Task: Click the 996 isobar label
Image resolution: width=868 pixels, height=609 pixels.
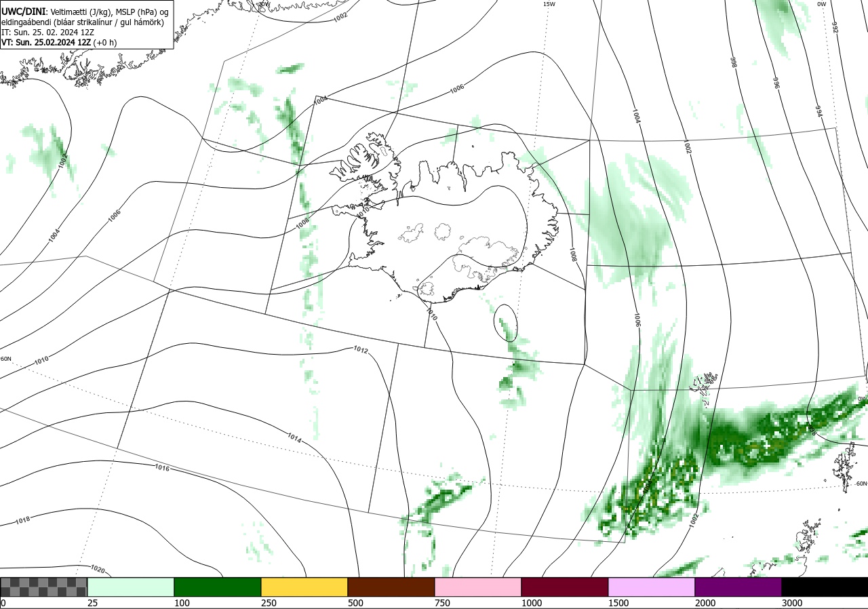Action: coord(776,83)
